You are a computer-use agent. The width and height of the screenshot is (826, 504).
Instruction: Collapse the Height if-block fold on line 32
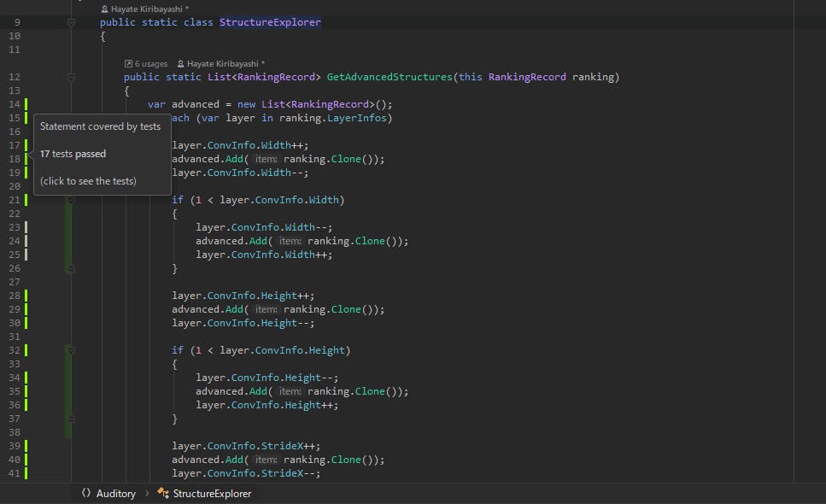(71, 351)
